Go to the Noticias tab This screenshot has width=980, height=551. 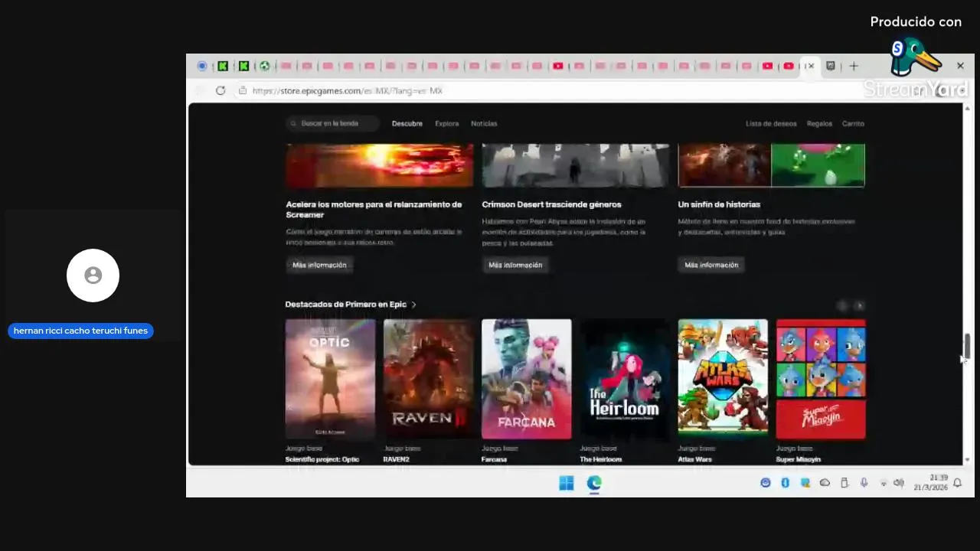(484, 123)
